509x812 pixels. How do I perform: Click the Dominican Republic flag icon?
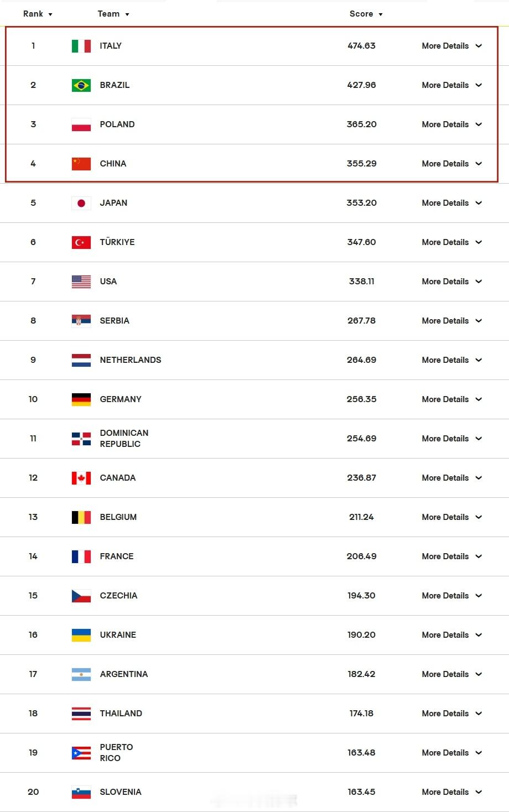pos(81,439)
